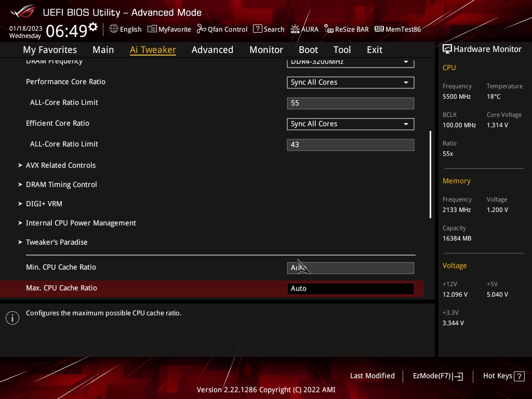Click the Performance Core Ratio label
Viewport: 532px width, 399px height.
coord(65,82)
